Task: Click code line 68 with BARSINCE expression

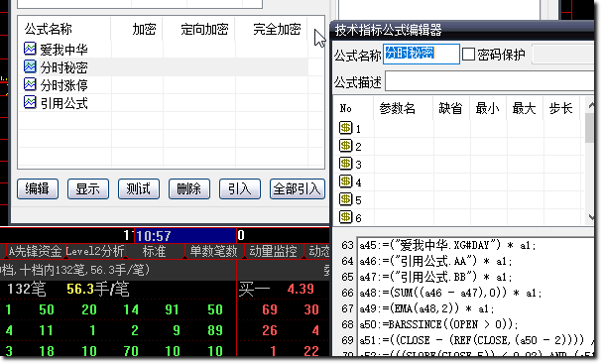Action: click(x=438, y=324)
